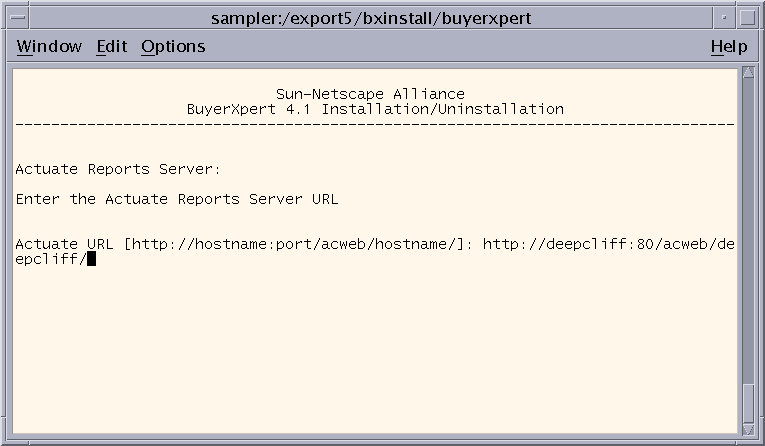
Task: Click the 'Actuate Reports Server:' line
Action: [118, 169]
